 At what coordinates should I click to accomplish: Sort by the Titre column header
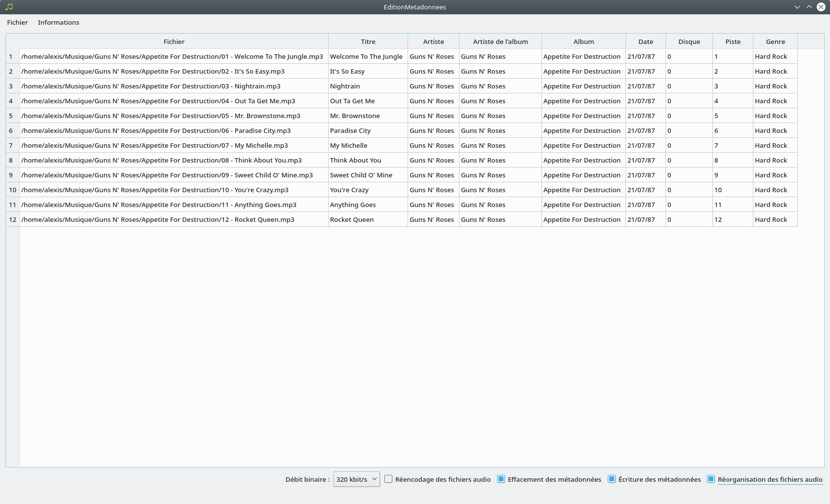[368, 42]
